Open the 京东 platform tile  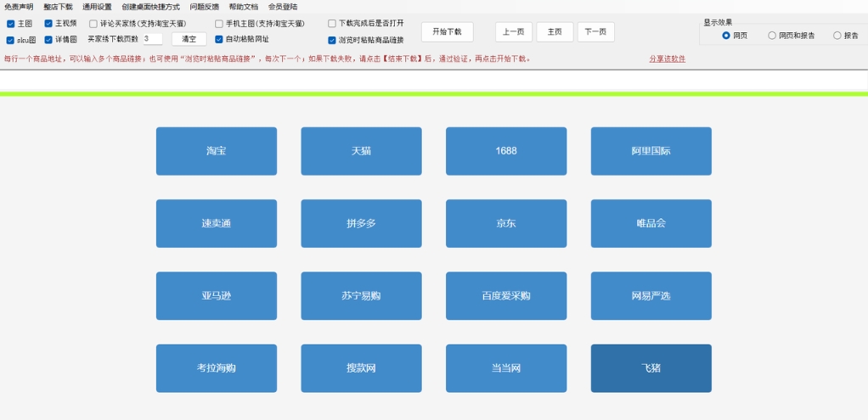pos(506,223)
